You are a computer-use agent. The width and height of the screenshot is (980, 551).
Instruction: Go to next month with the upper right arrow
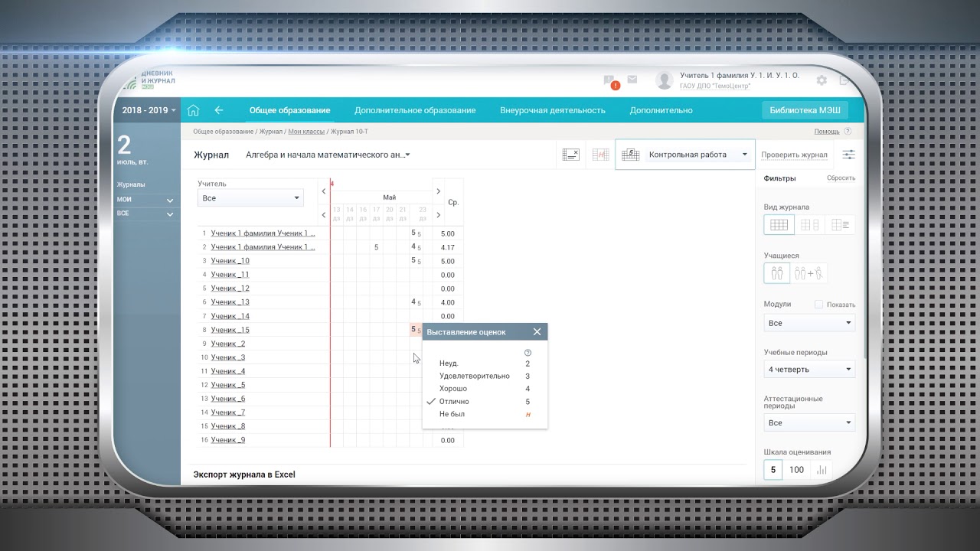[438, 191]
